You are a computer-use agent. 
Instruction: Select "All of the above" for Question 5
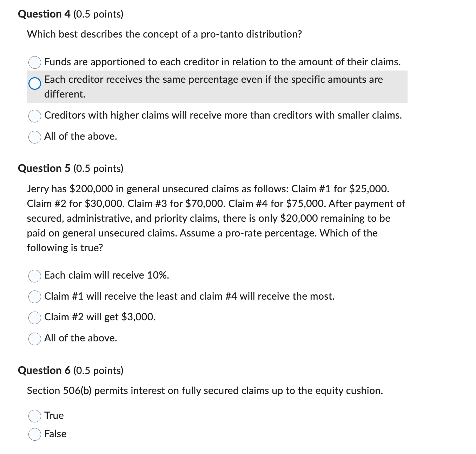pyautogui.click(x=34, y=339)
